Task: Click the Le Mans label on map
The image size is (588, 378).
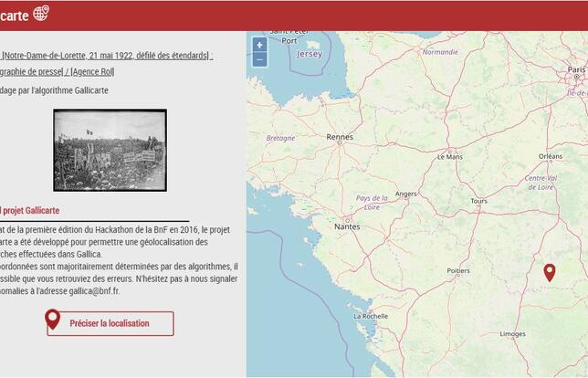Action: point(450,157)
